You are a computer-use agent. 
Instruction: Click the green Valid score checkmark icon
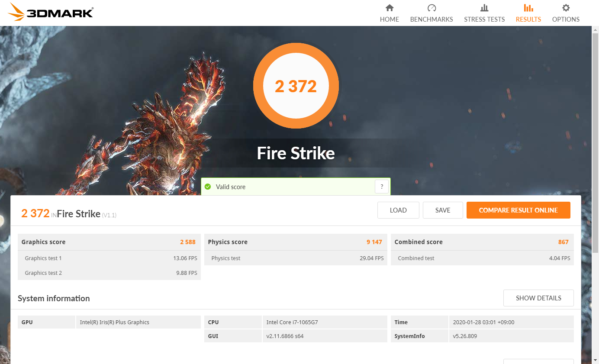(x=208, y=187)
